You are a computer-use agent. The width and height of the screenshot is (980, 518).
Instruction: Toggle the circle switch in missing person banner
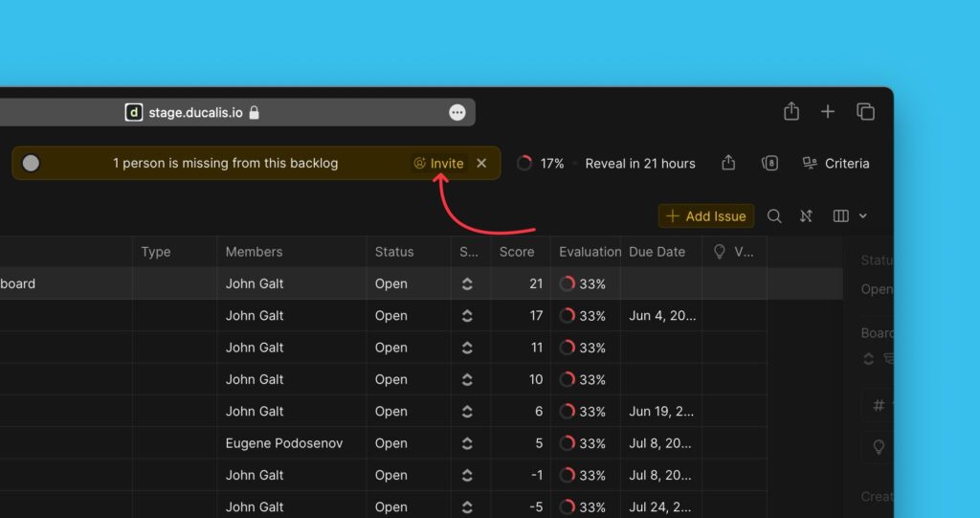(31, 163)
